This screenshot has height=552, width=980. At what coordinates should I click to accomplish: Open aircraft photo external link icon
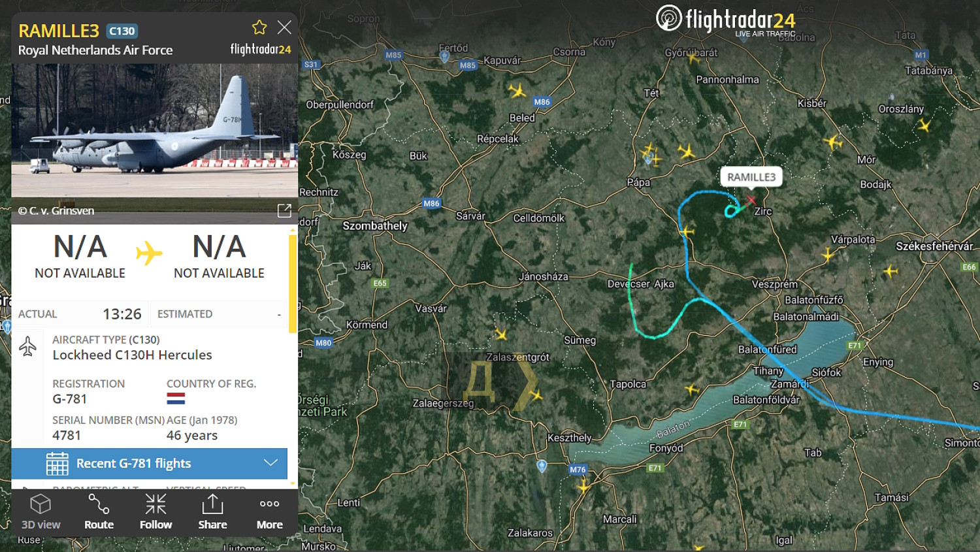(284, 210)
